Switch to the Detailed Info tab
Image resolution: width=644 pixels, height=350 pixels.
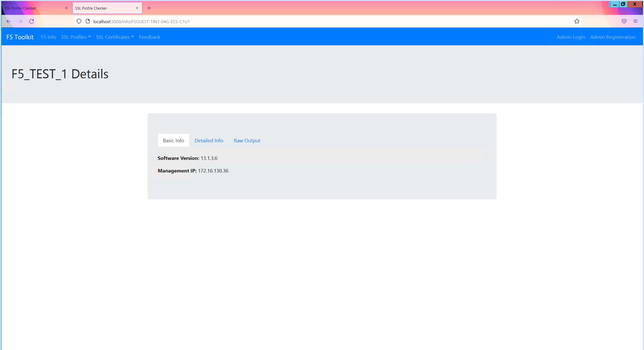tap(209, 141)
